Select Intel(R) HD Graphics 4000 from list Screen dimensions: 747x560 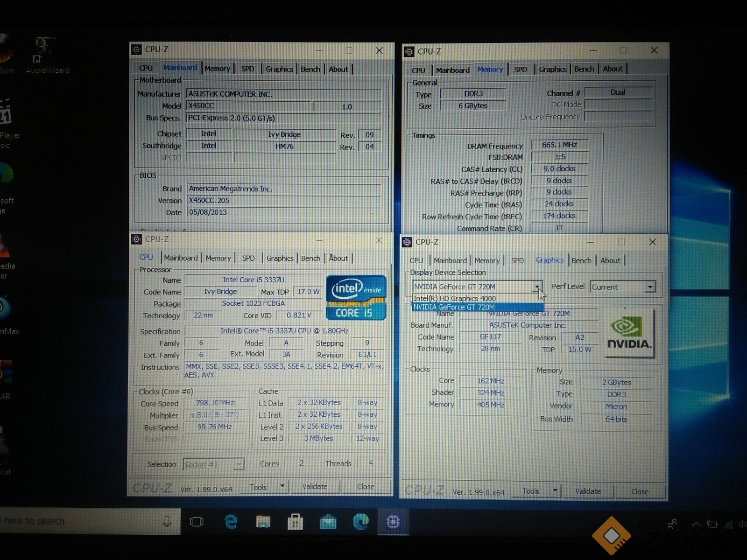(x=477, y=299)
